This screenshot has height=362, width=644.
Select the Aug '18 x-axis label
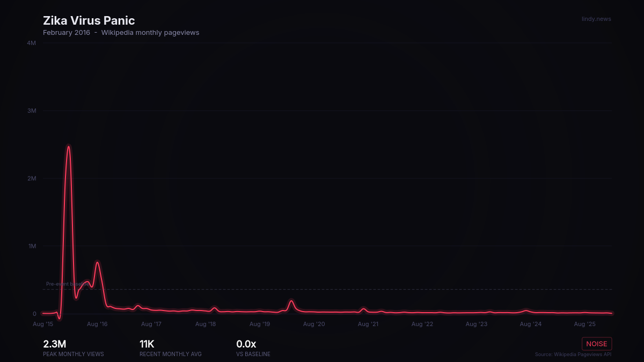206,324
